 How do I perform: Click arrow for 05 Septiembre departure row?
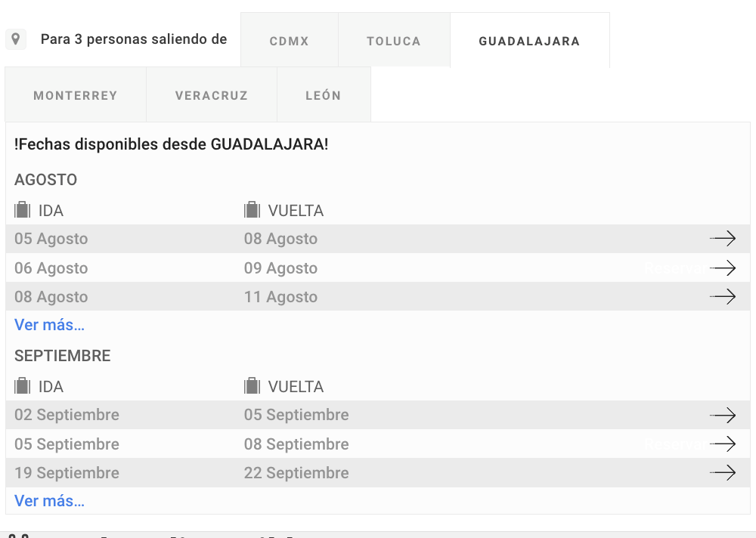tap(722, 444)
